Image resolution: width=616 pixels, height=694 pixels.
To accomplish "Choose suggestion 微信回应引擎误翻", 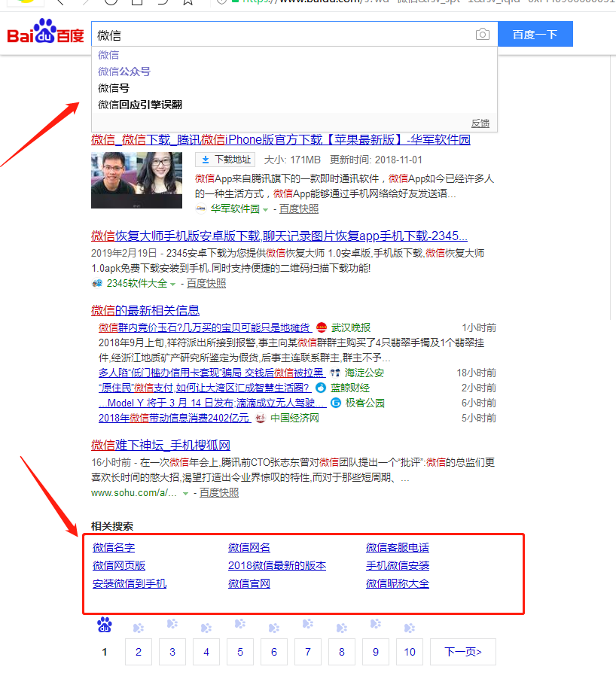I will 140,105.
